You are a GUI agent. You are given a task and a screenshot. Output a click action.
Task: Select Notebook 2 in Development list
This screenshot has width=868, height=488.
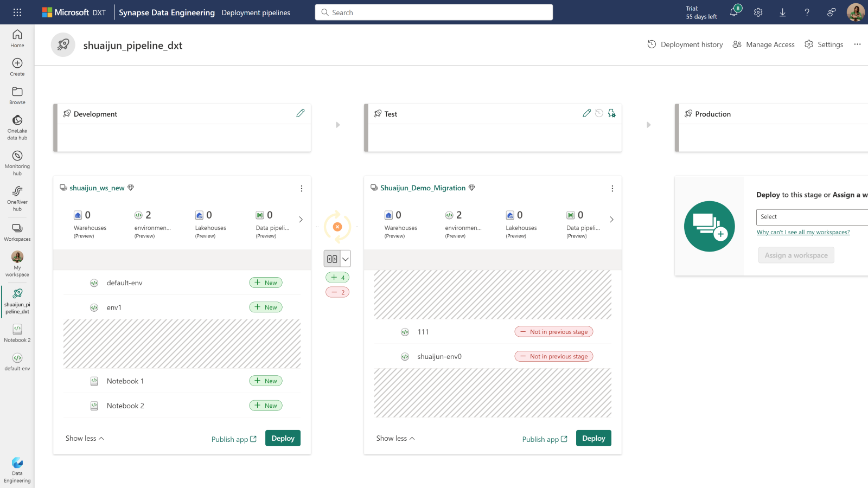tap(182, 406)
